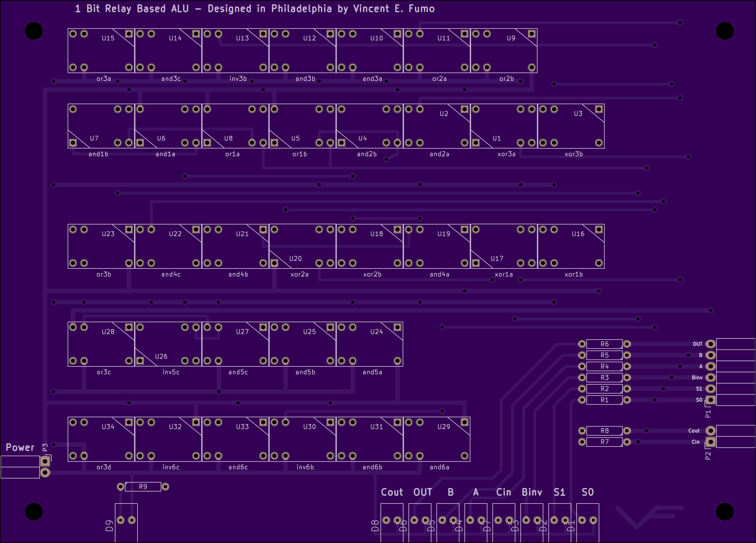This screenshot has width=756, height=543.
Task: Click the large S1 LED label
Action: (560, 492)
